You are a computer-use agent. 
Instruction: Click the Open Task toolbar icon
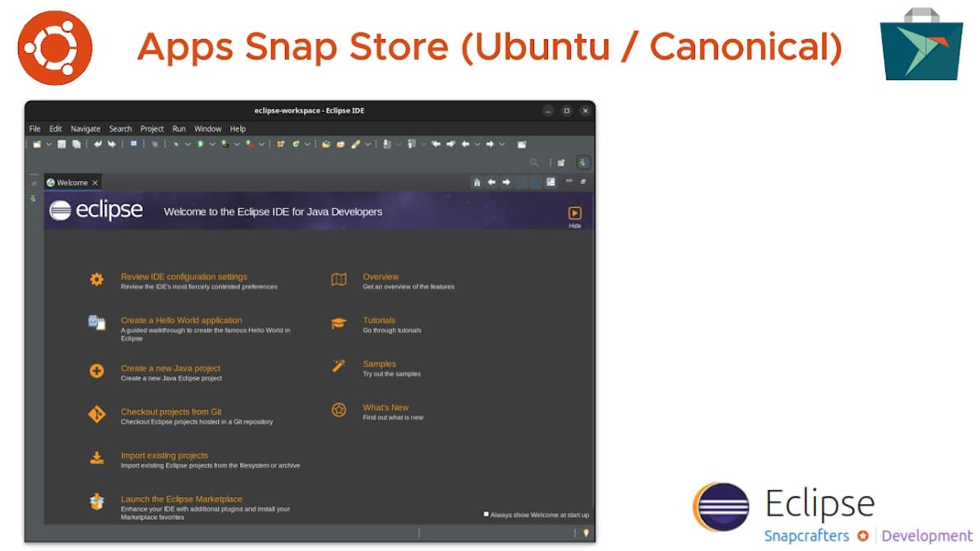[x=341, y=144]
